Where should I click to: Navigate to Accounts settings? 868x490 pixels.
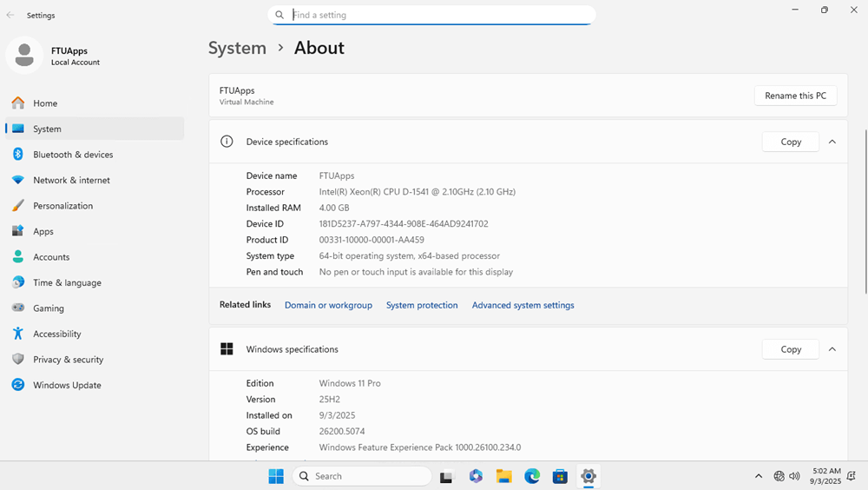click(51, 257)
